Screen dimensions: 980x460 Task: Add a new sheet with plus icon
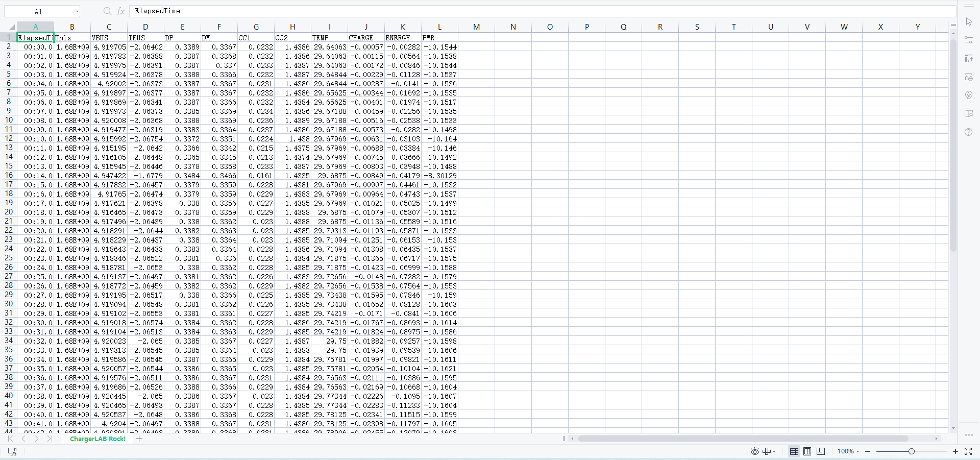click(x=139, y=439)
